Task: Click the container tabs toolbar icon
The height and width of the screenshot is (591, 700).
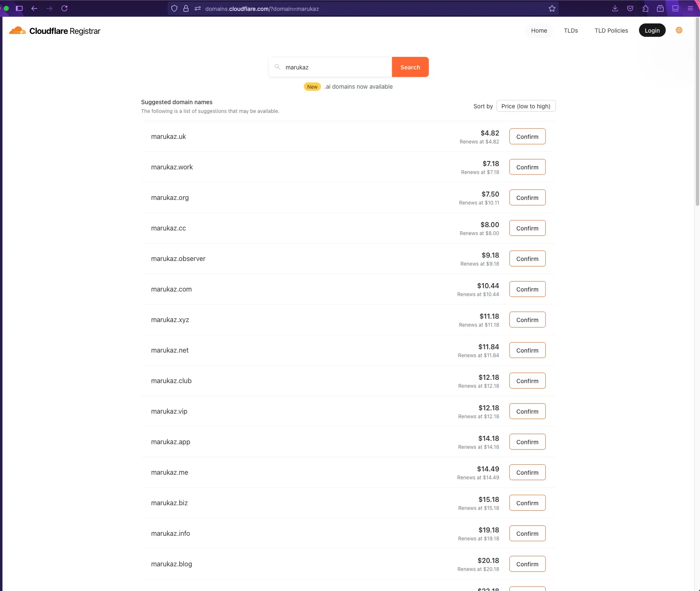Action: tap(660, 8)
